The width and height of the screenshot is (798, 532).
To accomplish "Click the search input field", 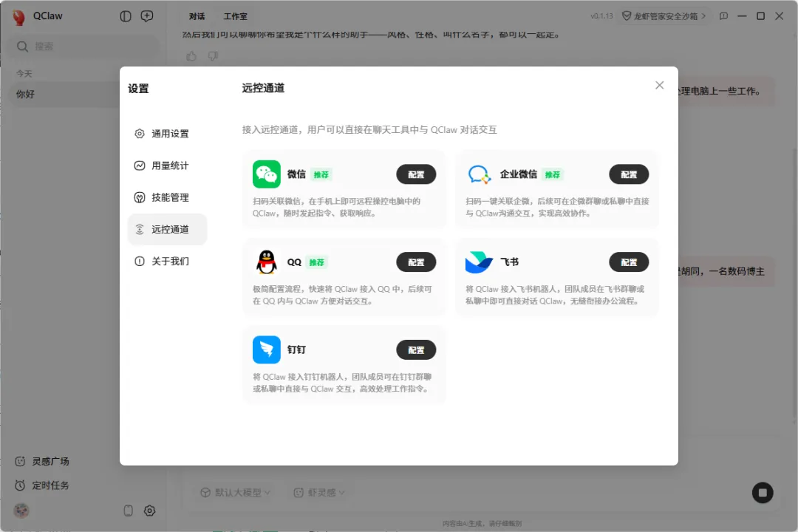I will 84,47.
